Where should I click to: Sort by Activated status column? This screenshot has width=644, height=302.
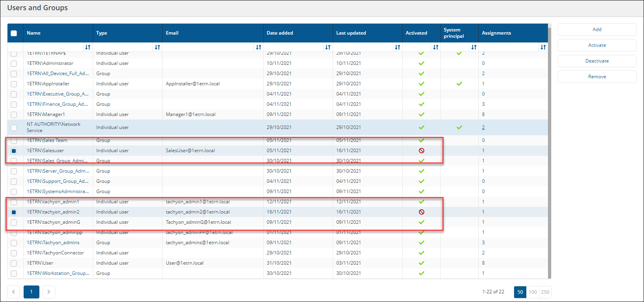[x=436, y=47]
